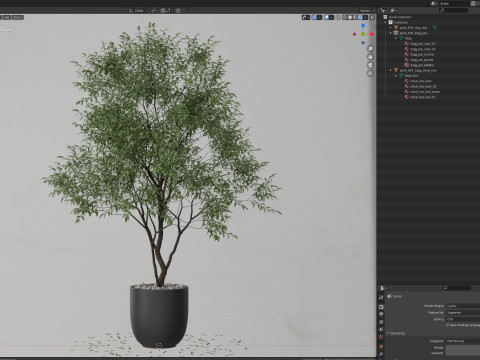
Task: Expand the Mesh.001 disclosure triangle
Action: (x=396, y=76)
